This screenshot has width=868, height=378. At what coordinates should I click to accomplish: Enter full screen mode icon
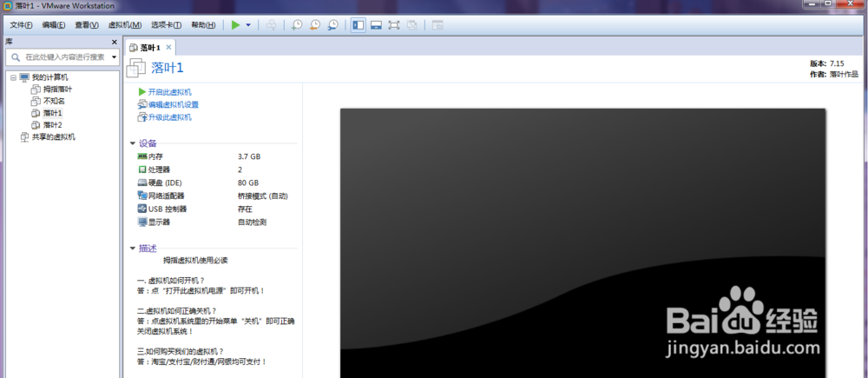[x=393, y=25]
